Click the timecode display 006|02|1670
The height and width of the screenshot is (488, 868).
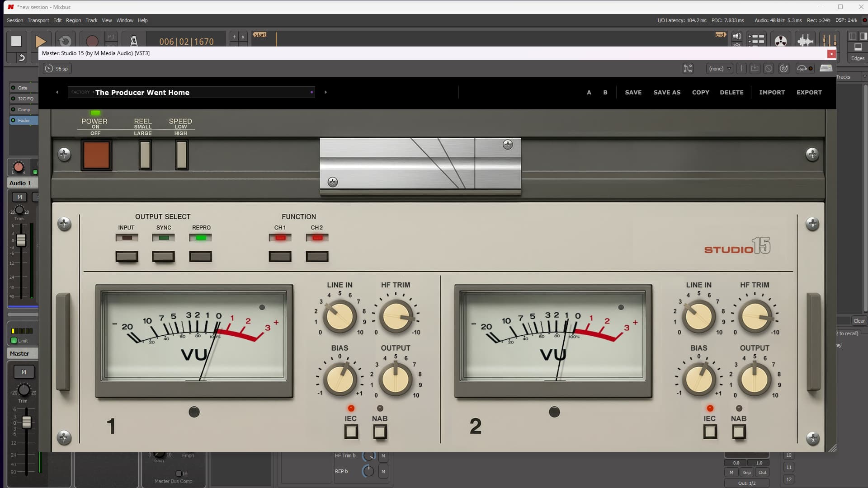coord(186,42)
